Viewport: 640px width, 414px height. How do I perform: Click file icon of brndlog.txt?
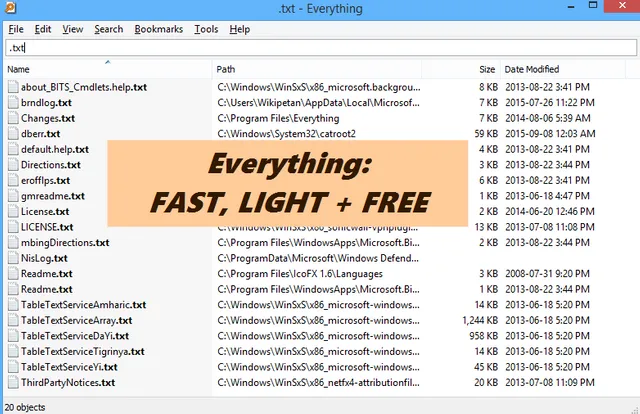pos(13,102)
